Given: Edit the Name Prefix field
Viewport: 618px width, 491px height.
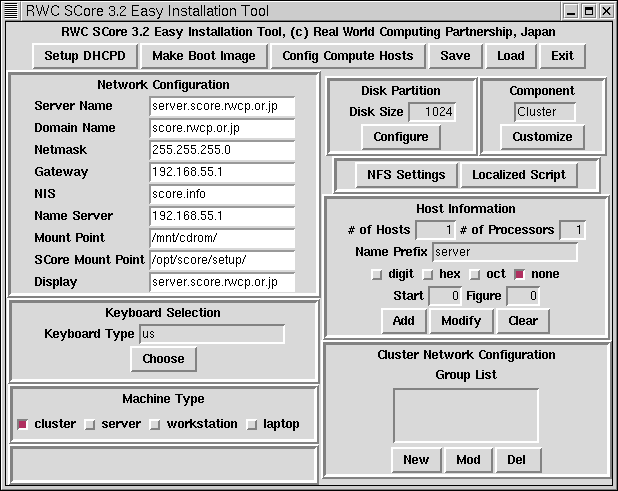Looking at the screenshot, I should coord(505,252).
